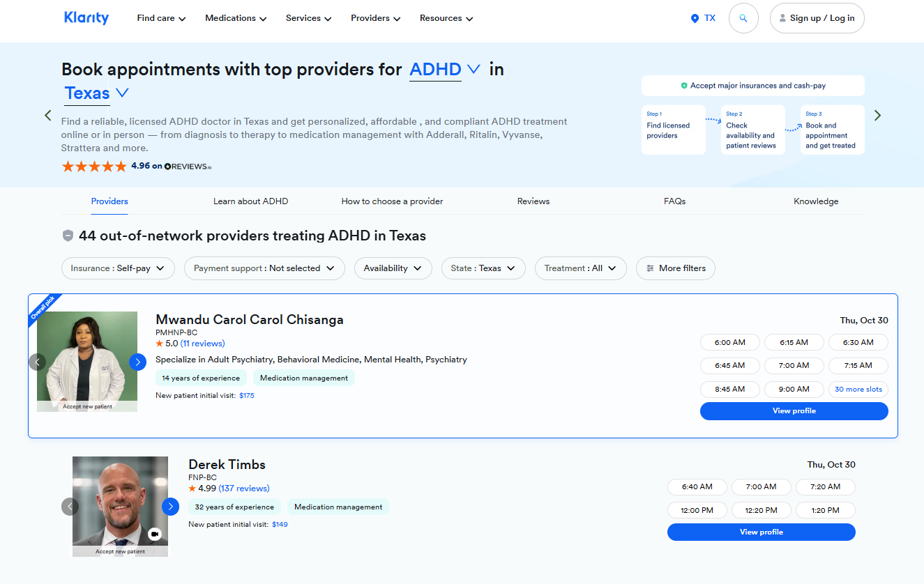Select Mwandu's 6:00 AM slot
The height and width of the screenshot is (584, 924).
730,343
